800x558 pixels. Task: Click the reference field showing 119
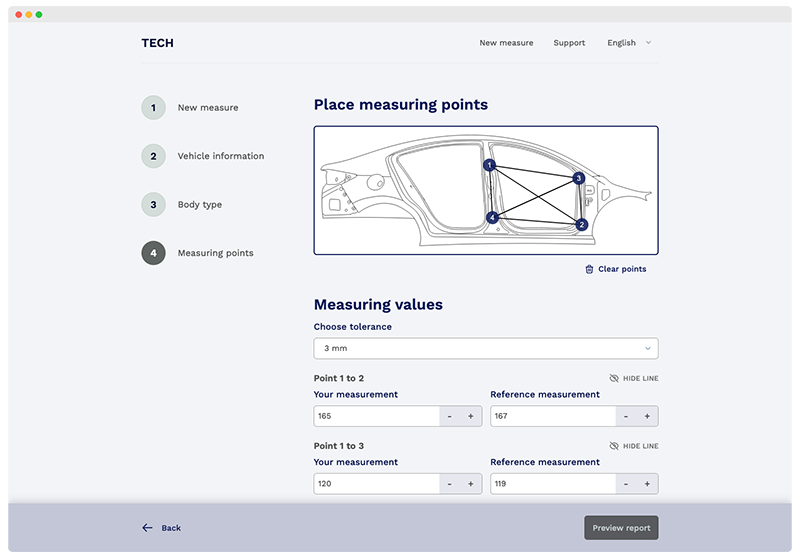point(553,484)
